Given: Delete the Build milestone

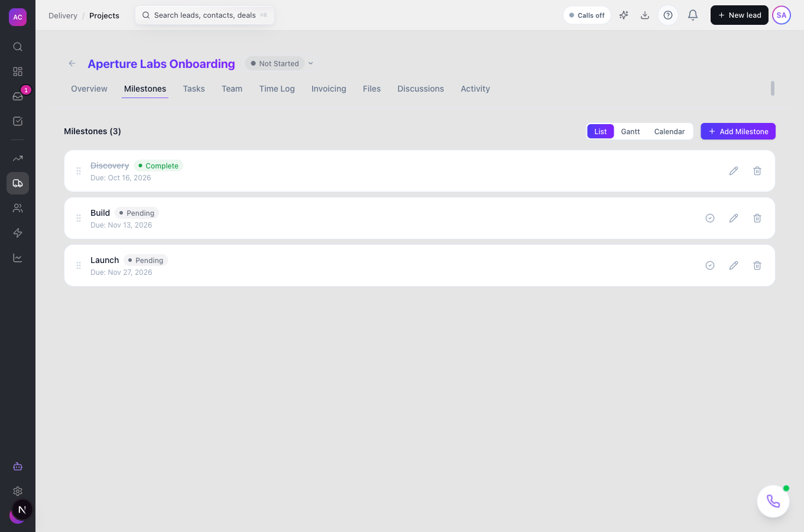Looking at the screenshot, I should (757, 218).
